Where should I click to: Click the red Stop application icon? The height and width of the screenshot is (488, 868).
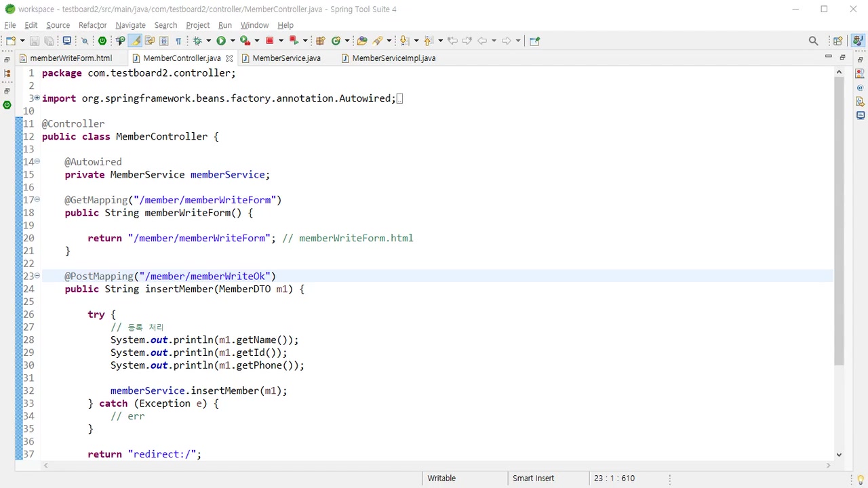(269, 41)
